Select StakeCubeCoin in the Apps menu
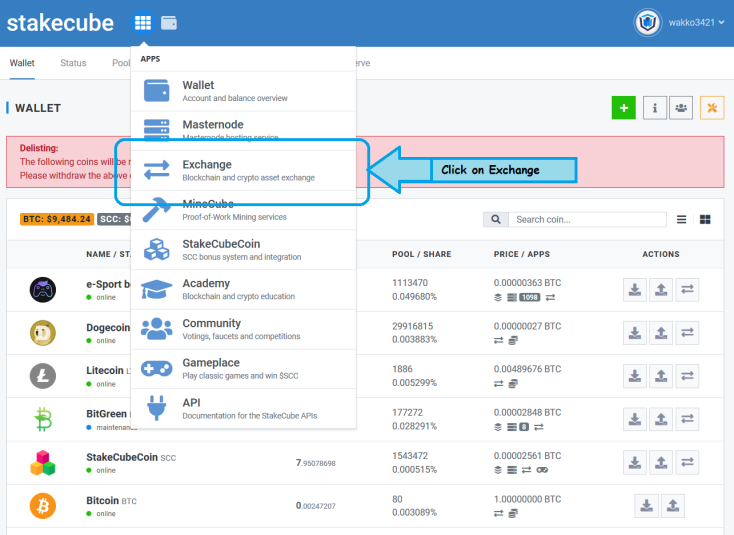 (x=243, y=249)
